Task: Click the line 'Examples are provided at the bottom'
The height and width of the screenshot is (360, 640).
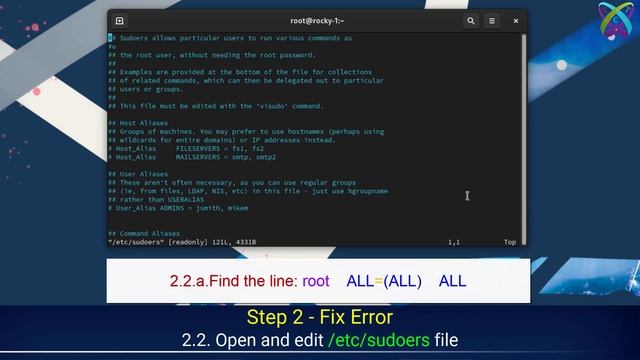Action: (240, 72)
